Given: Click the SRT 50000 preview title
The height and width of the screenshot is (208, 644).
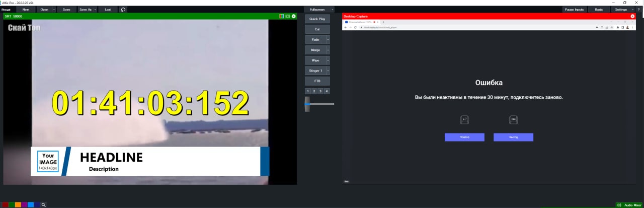Looking at the screenshot, I should [x=14, y=16].
